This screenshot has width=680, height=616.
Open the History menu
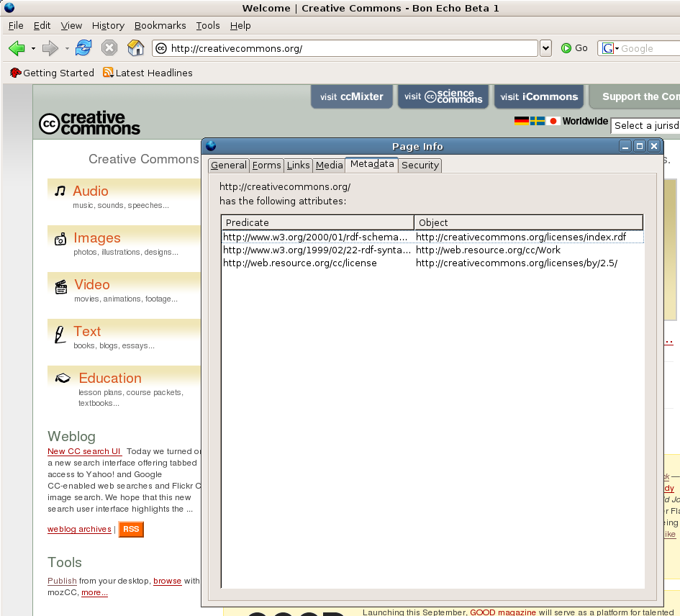click(x=108, y=26)
